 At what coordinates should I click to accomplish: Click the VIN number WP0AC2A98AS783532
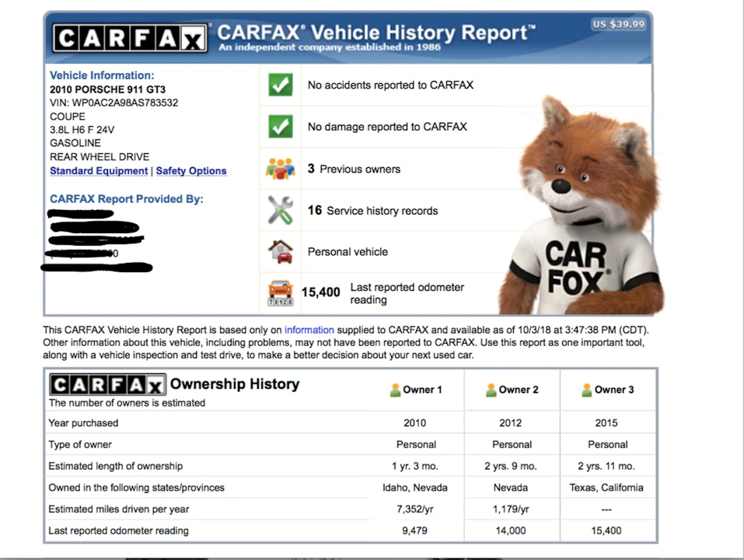click(x=125, y=103)
